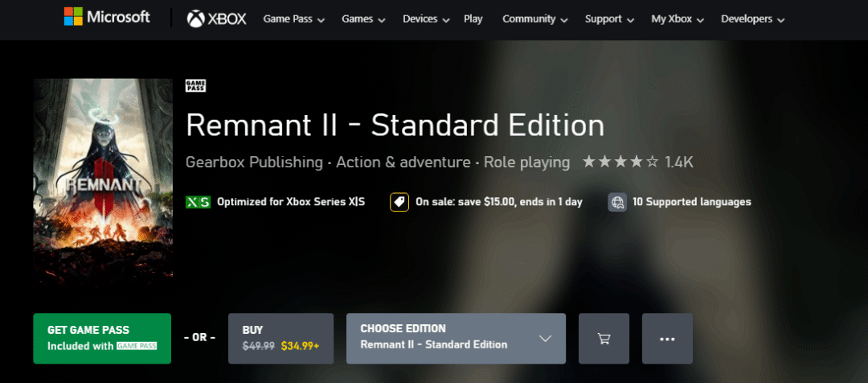The image size is (868, 383).
Task: Open the Play menu item
Action: point(473,19)
